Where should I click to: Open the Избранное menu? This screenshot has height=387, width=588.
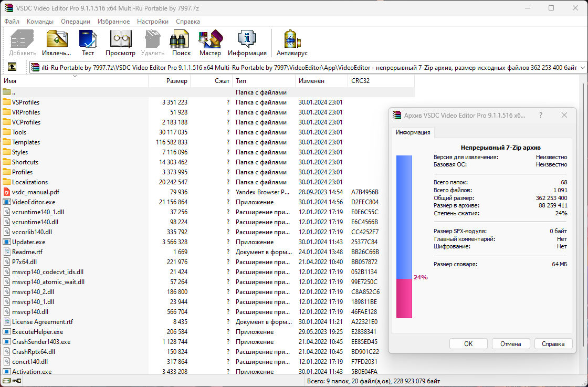pyautogui.click(x=113, y=22)
